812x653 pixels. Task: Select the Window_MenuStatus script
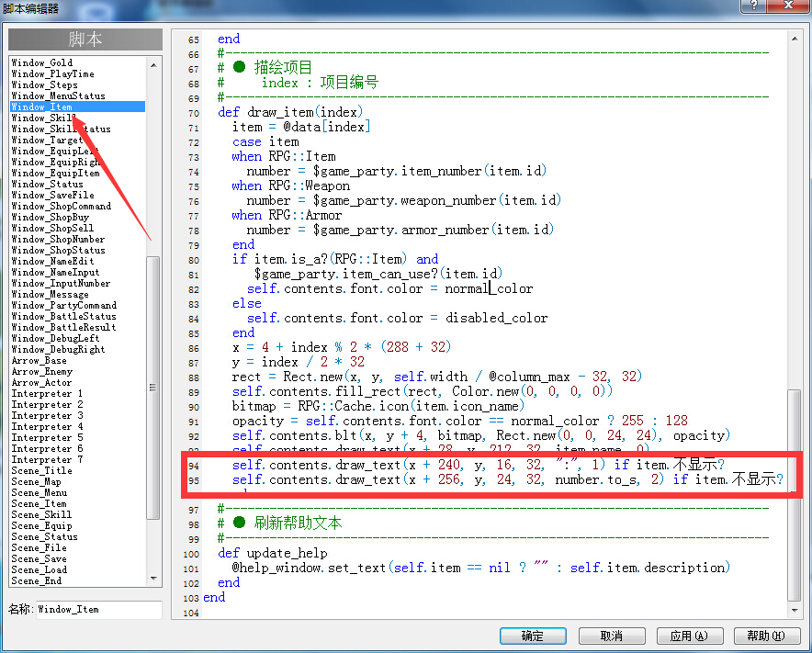(59, 96)
